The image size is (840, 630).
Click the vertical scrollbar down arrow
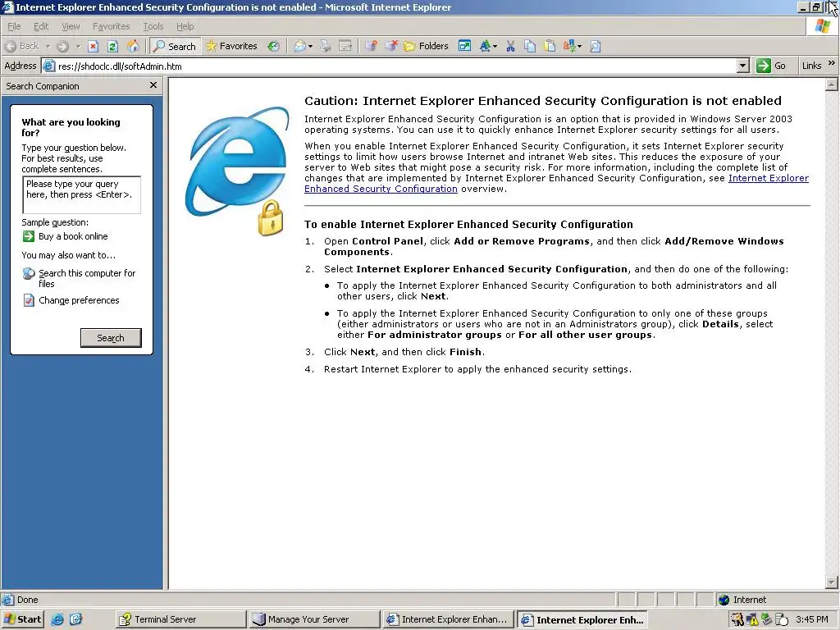coord(832,582)
